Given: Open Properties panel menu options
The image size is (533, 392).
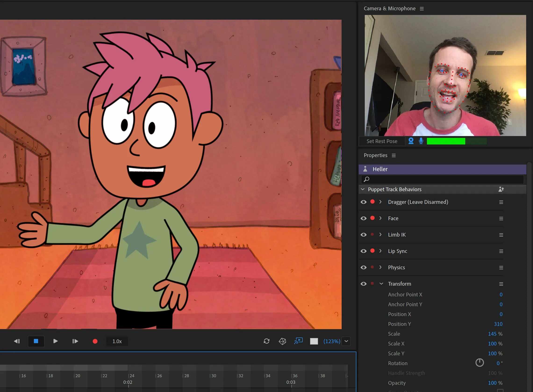Looking at the screenshot, I should [394, 155].
